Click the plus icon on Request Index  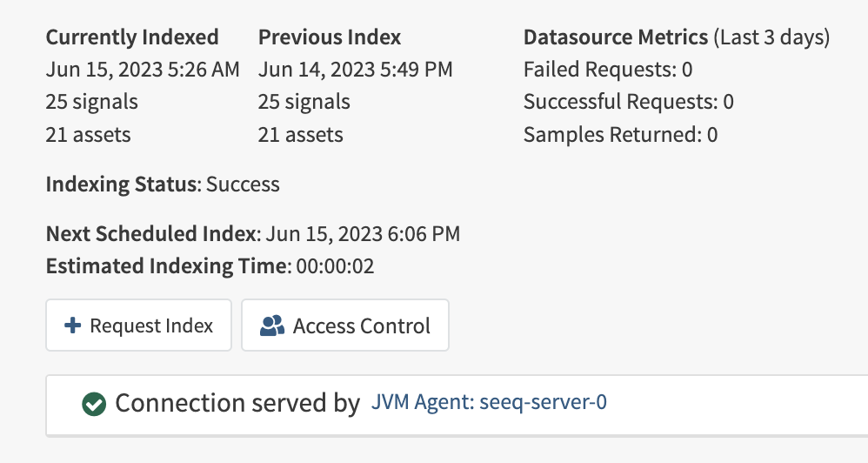tap(72, 325)
